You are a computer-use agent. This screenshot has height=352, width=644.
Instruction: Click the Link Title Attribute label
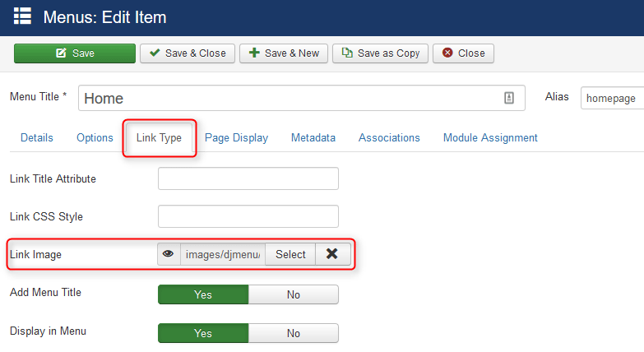[53, 178]
